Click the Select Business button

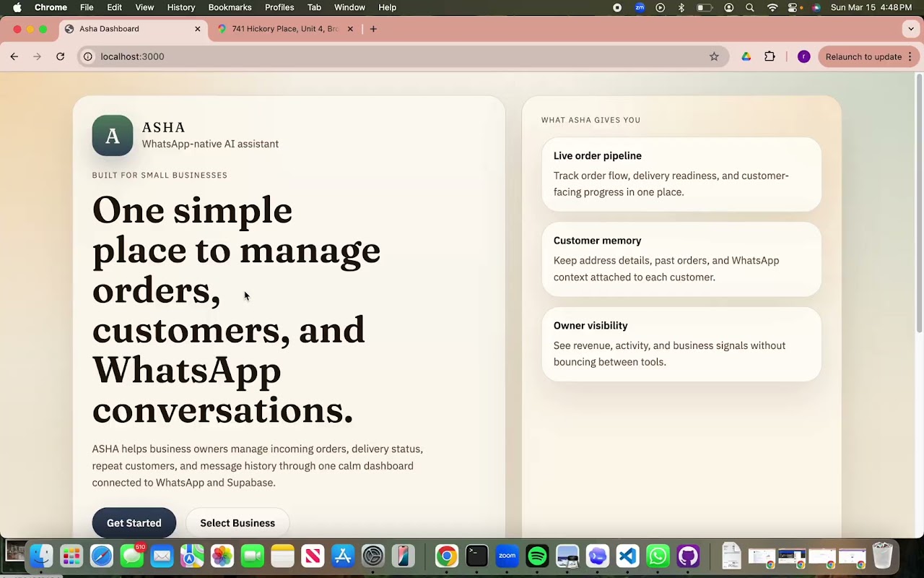[x=237, y=522]
